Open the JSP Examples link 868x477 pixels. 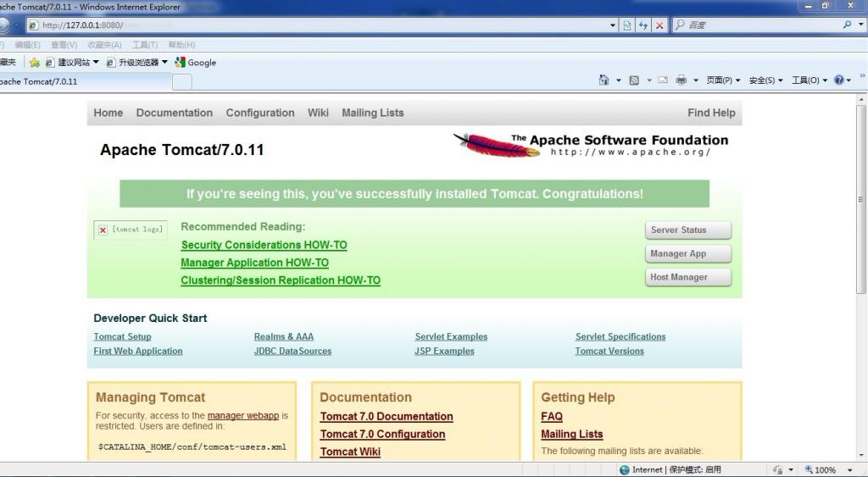(444, 351)
